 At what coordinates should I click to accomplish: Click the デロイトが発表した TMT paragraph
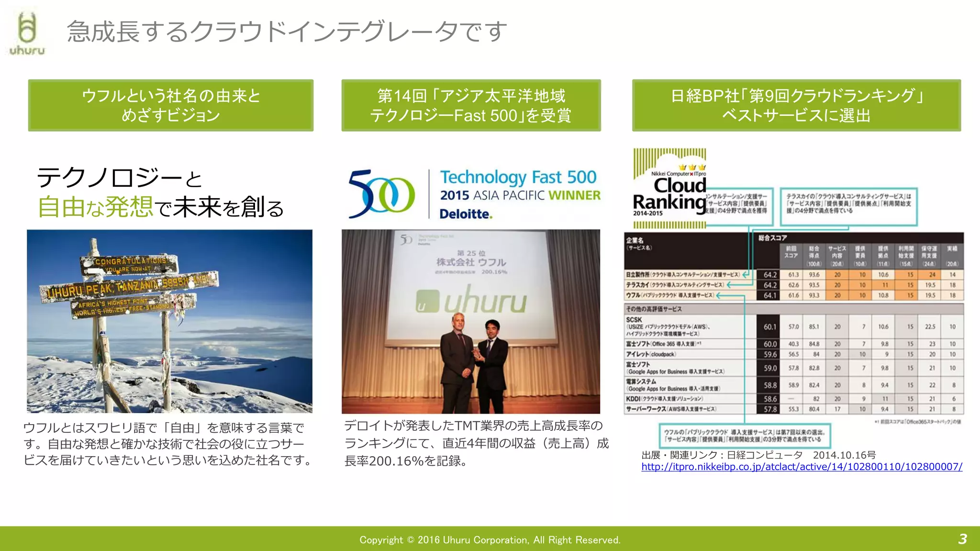tap(476, 443)
